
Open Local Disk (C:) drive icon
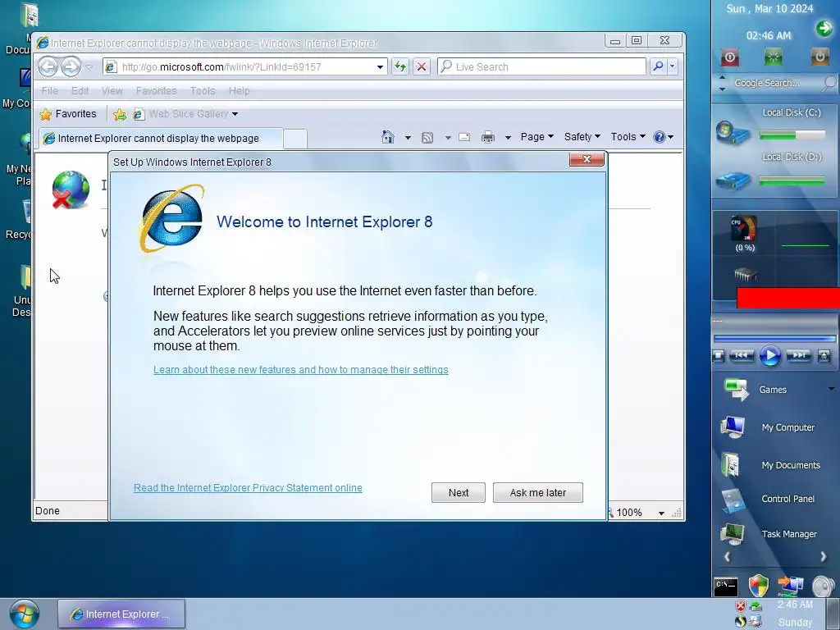click(x=732, y=132)
